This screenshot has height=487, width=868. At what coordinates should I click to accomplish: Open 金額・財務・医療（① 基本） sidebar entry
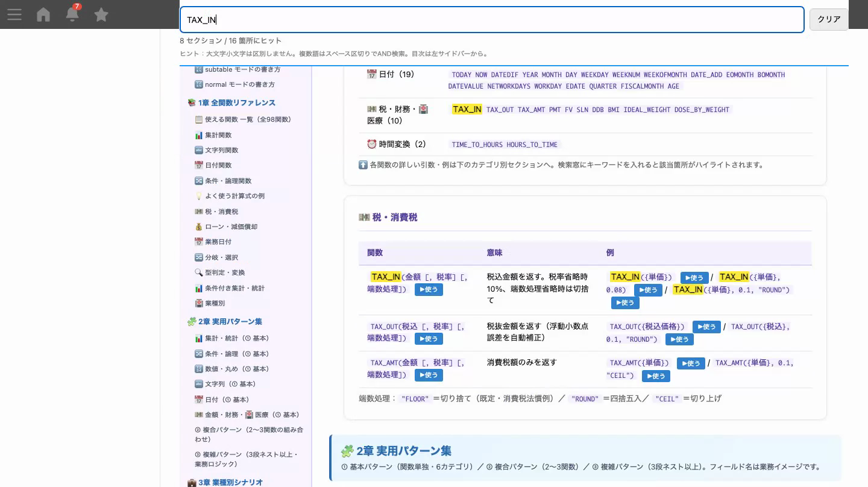click(247, 415)
